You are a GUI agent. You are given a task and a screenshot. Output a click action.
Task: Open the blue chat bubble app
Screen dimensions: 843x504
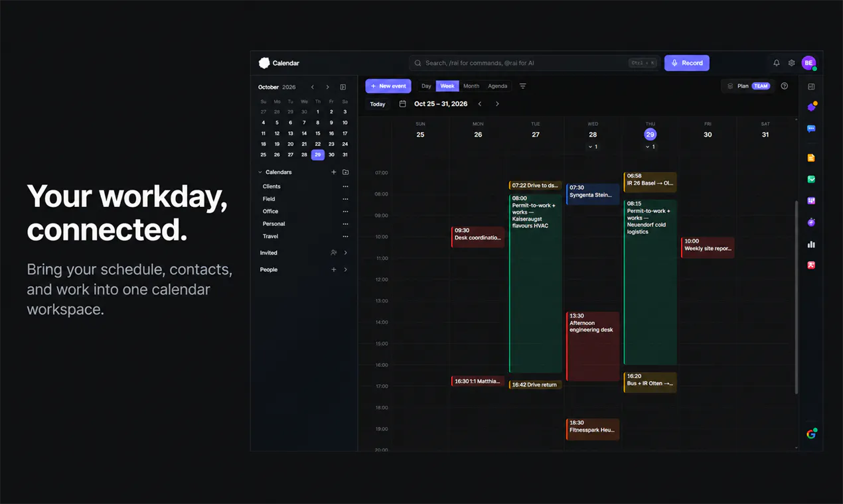[811, 129]
